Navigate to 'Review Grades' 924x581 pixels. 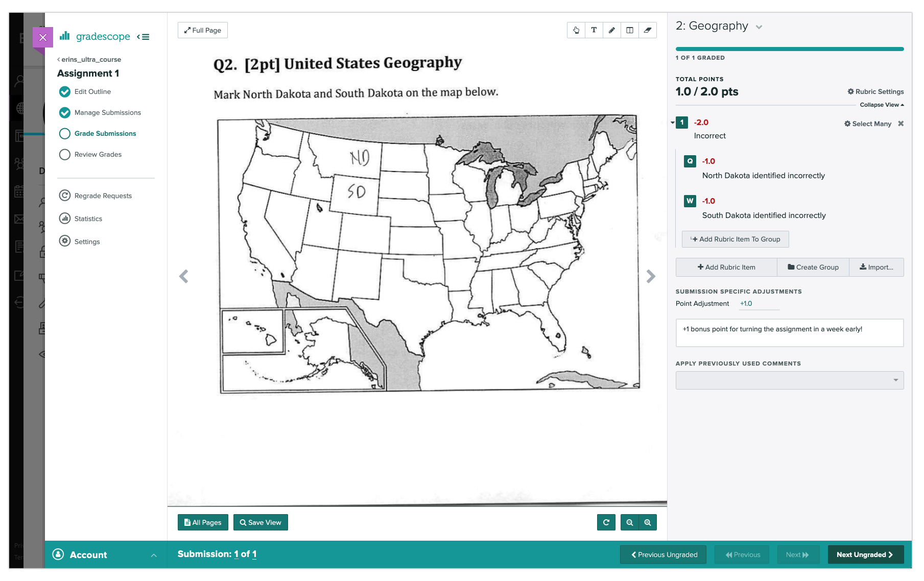(x=97, y=154)
